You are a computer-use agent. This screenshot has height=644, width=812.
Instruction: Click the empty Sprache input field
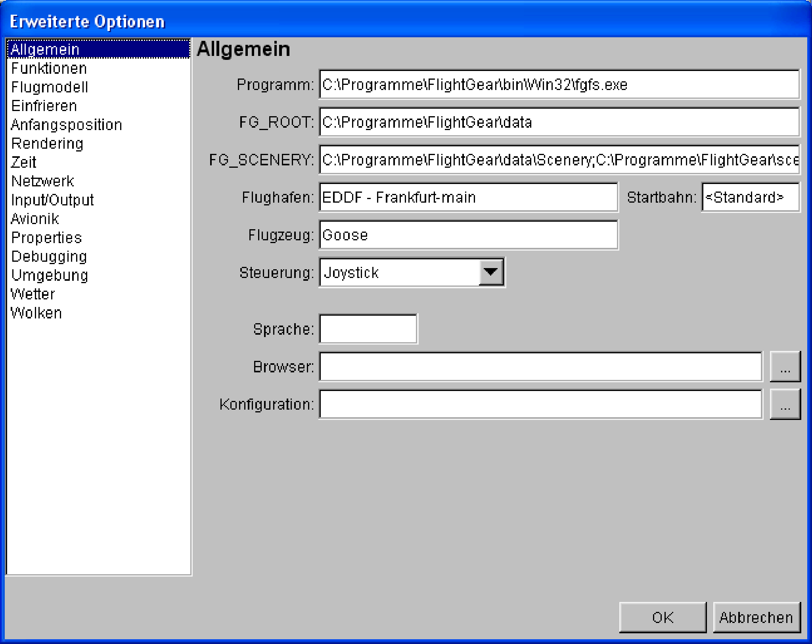pos(368,329)
